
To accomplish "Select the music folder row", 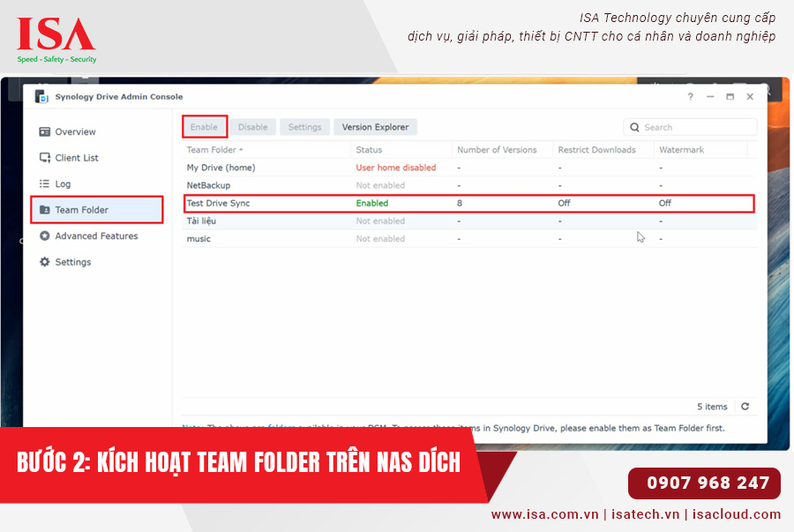I will [469, 238].
